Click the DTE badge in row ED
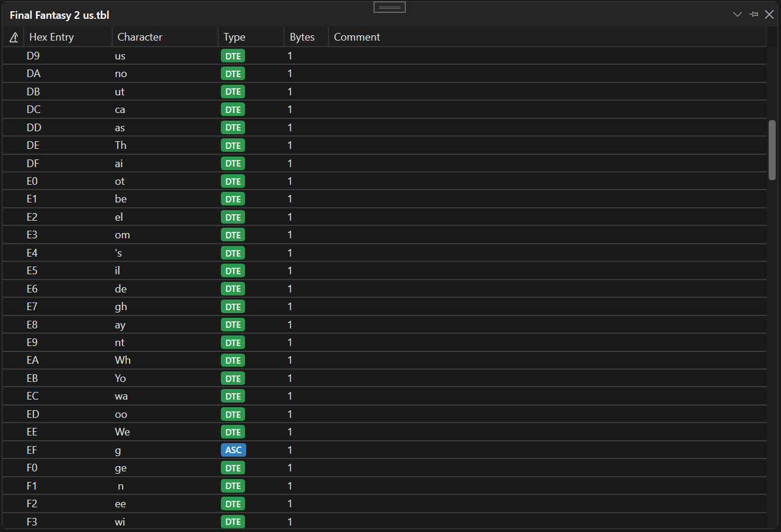The width and height of the screenshot is (781, 532). pyautogui.click(x=233, y=414)
